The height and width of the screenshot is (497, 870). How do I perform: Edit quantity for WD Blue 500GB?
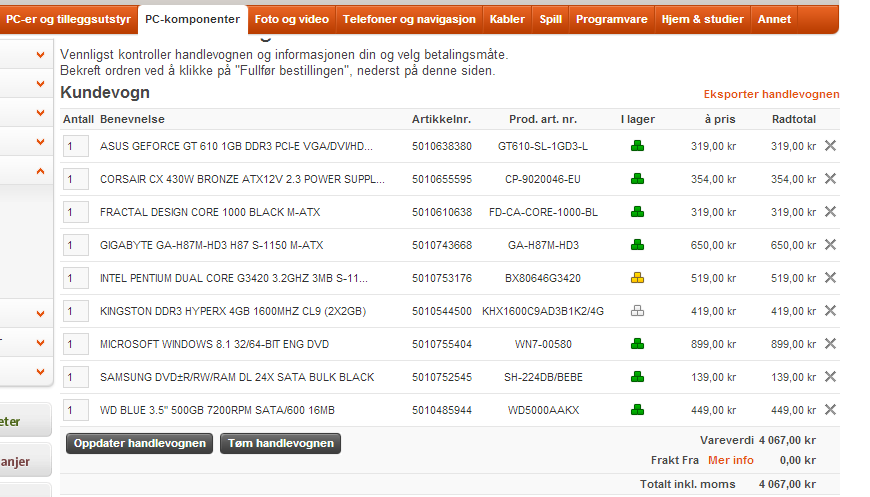(76, 410)
